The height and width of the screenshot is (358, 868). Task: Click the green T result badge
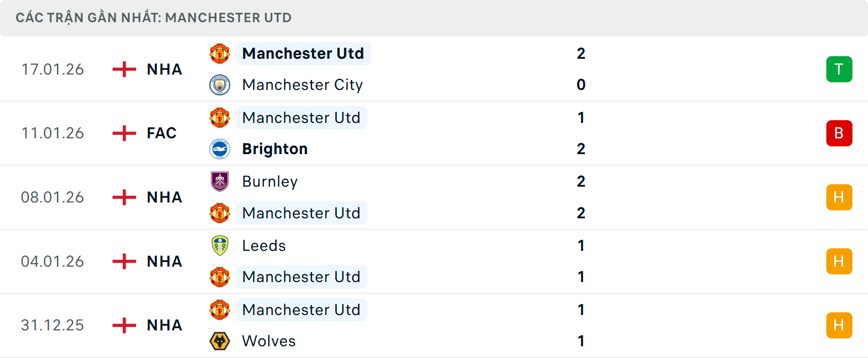point(839,69)
